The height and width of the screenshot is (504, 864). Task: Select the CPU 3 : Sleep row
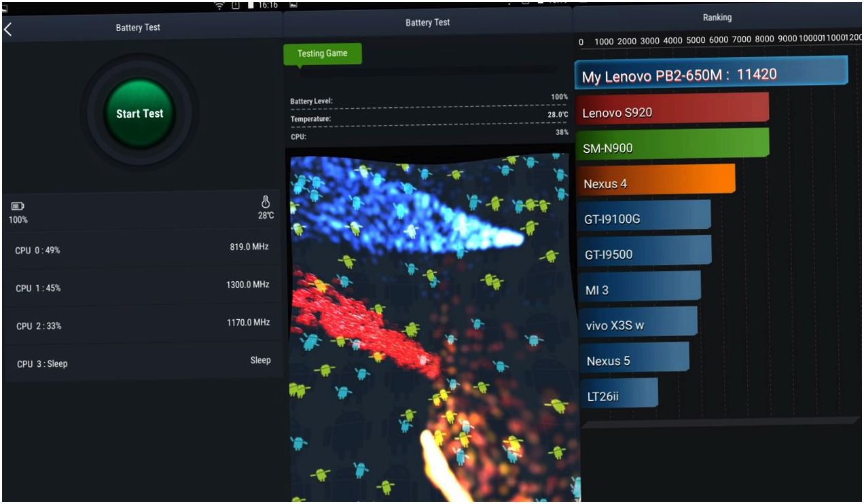tap(143, 362)
